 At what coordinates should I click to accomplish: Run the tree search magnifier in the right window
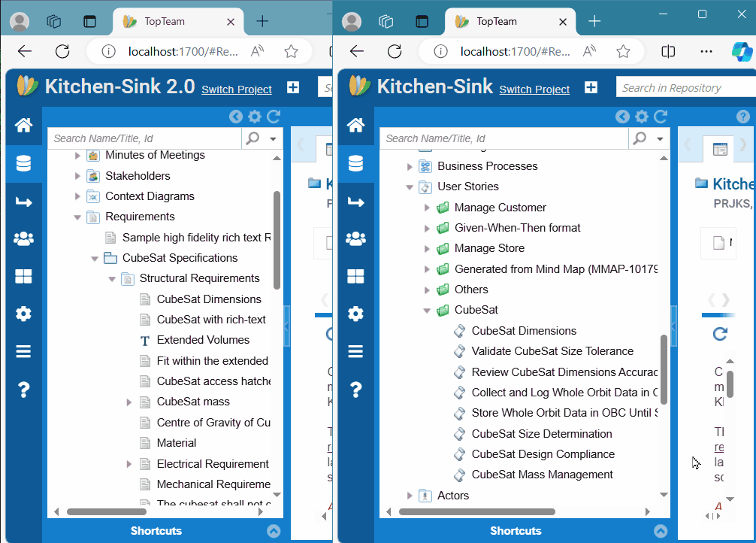coord(640,138)
